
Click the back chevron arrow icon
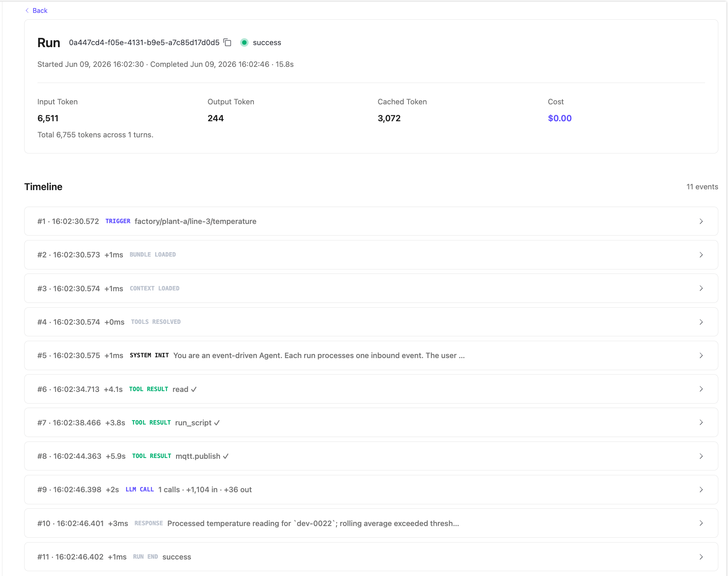tap(27, 10)
